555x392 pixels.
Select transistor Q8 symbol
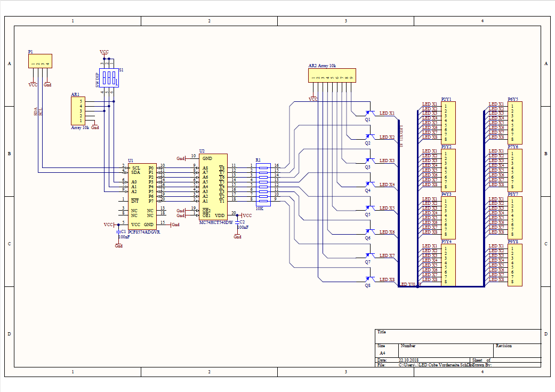click(x=369, y=279)
